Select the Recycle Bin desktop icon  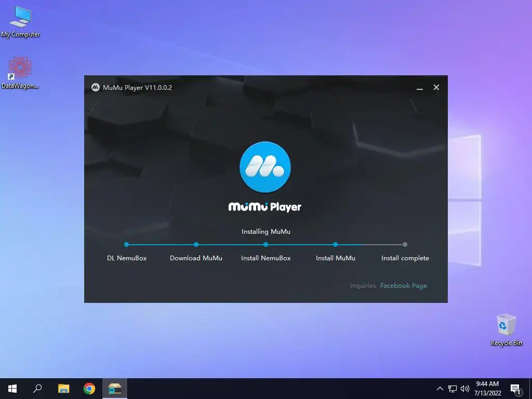click(x=506, y=330)
